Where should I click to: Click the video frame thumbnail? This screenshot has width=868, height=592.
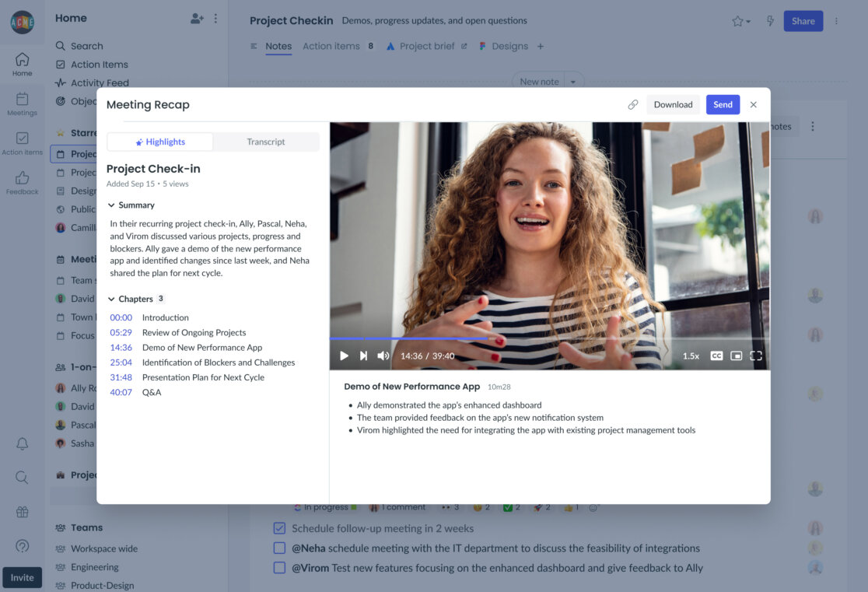pyautogui.click(x=549, y=245)
